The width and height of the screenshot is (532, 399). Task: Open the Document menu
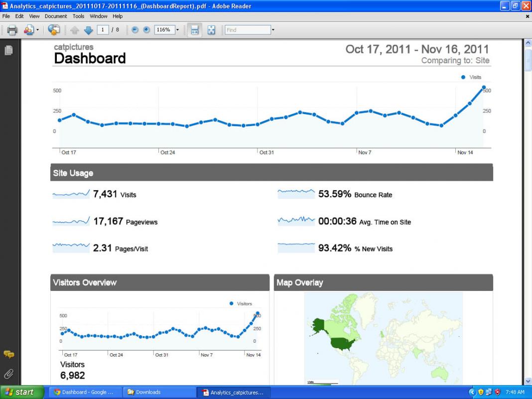click(x=56, y=16)
